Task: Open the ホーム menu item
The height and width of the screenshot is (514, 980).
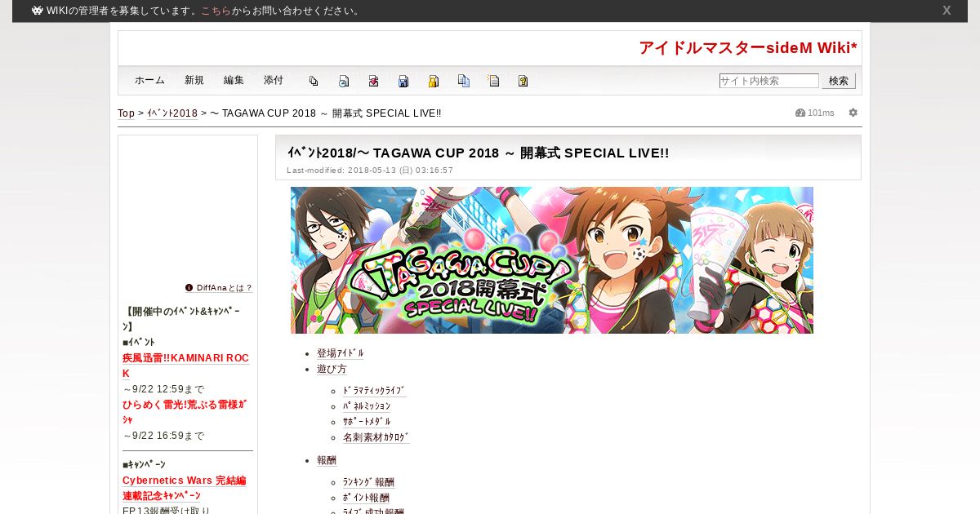Action: coord(149,81)
